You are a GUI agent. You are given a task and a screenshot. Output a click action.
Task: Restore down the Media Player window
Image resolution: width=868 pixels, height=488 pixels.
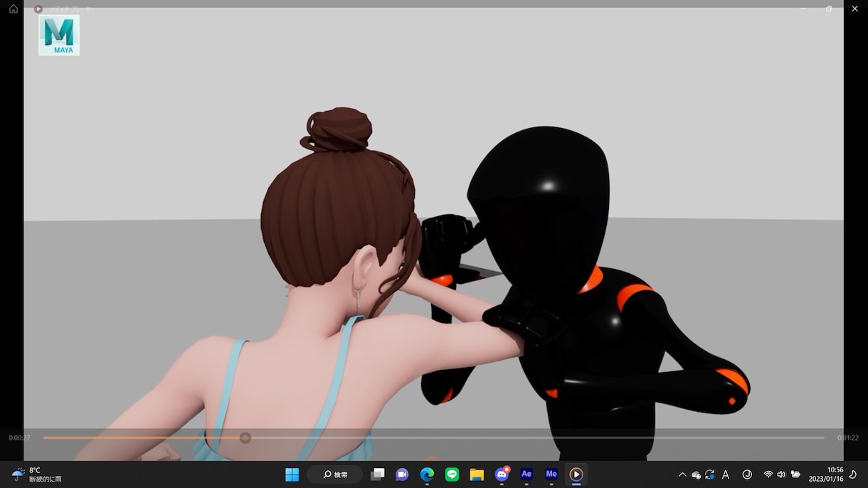(829, 9)
